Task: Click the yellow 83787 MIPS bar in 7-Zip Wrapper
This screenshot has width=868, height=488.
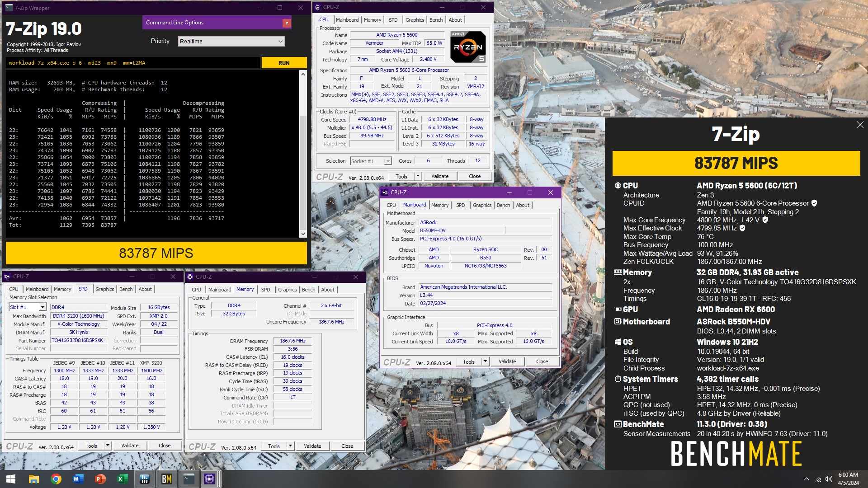Action: click(156, 253)
